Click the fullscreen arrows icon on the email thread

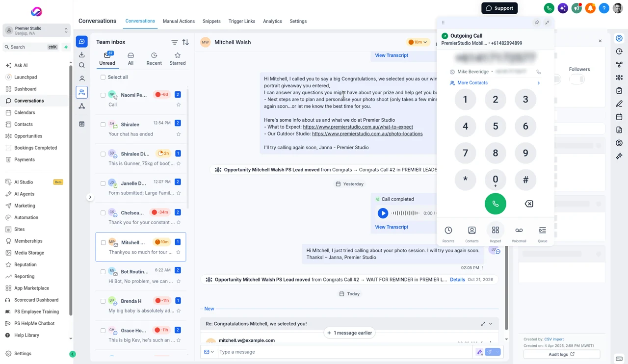pyautogui.click(x=483, y=324)
